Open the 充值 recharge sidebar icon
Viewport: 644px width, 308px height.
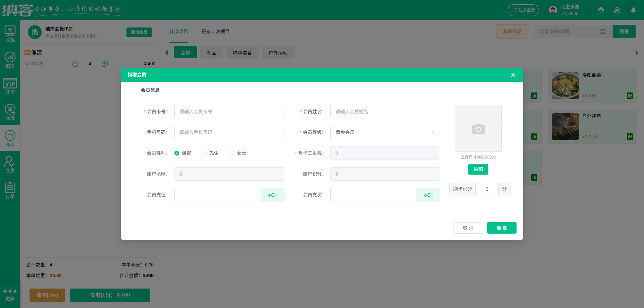[10, 112]
